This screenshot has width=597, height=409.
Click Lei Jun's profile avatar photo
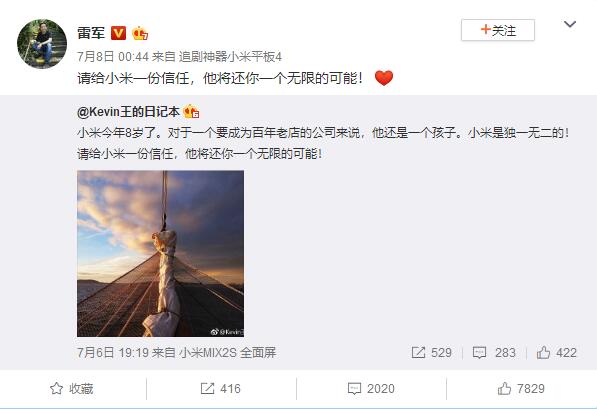click(x=42, y=44)
